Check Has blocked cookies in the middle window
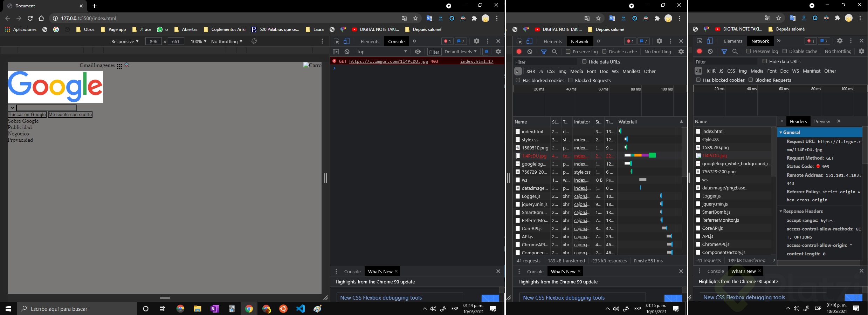 [x=518, y=80]
